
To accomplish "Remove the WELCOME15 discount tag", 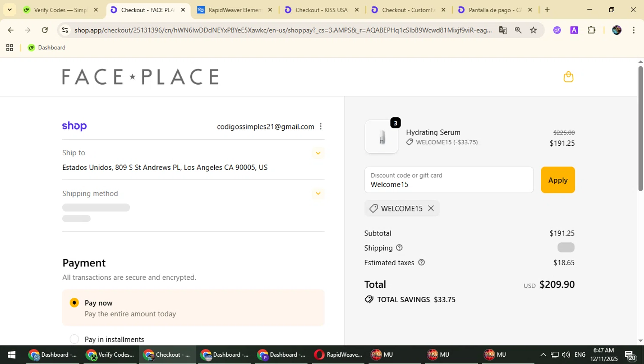I will click(431, 208).
